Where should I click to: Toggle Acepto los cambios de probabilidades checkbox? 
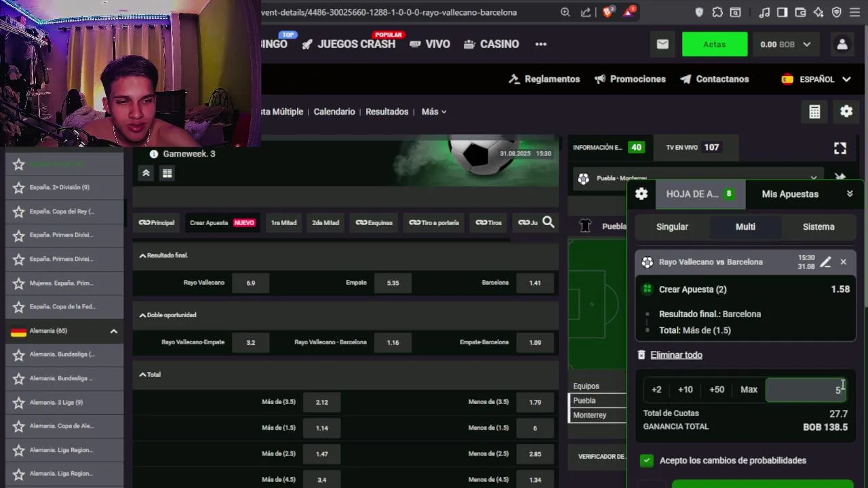(647, 461)
